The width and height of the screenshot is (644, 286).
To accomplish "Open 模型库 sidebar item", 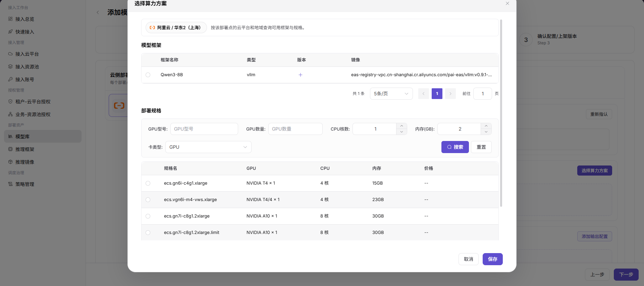I will coord(43,136).
